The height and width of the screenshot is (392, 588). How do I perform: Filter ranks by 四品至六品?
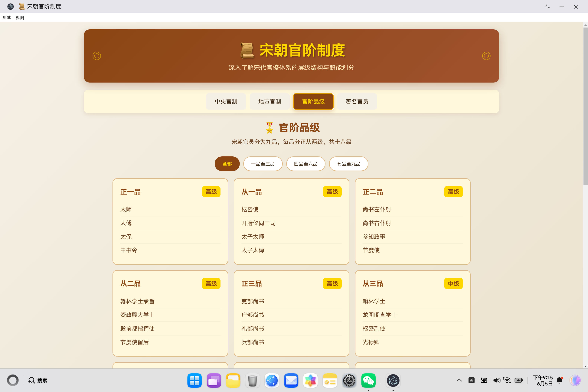(306, 164)
